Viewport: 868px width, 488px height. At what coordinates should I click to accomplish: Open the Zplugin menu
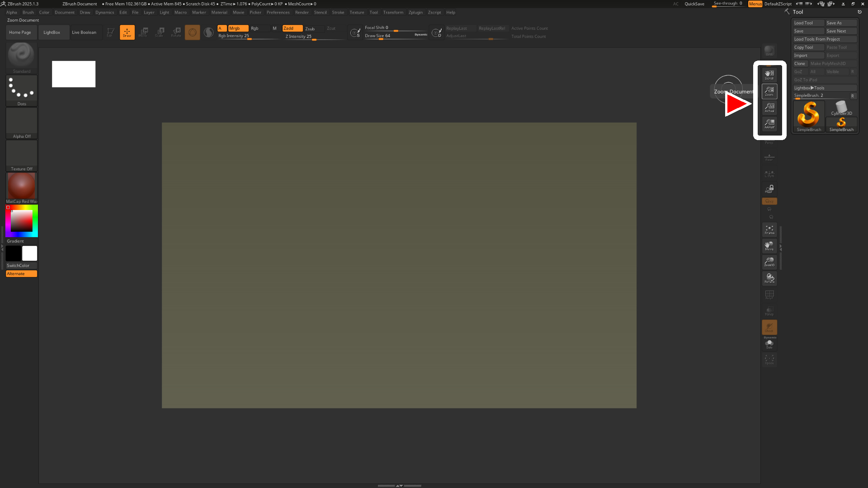[415, 12]
